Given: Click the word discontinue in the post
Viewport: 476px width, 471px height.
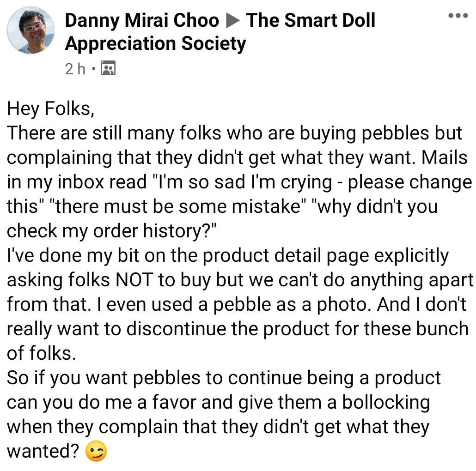Looking at the screenshot, I should pos(176,329).
